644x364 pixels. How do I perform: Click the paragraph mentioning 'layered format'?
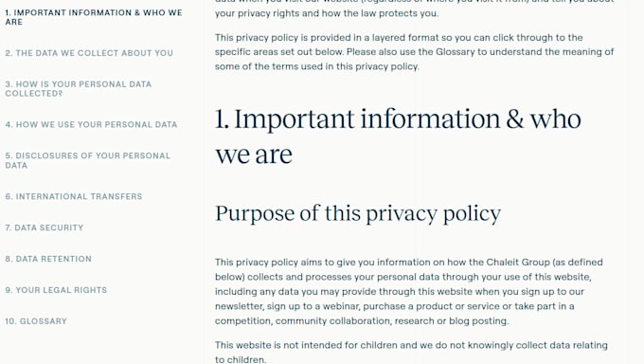tap(415, 52)
